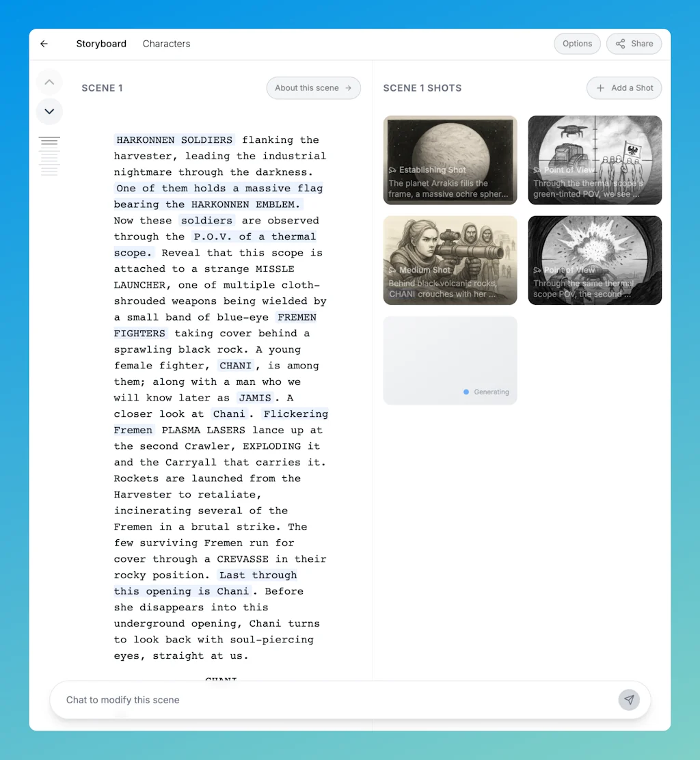Open the Options button
Image resolution: width=700 pixels, height=760 pixels.
577,44
